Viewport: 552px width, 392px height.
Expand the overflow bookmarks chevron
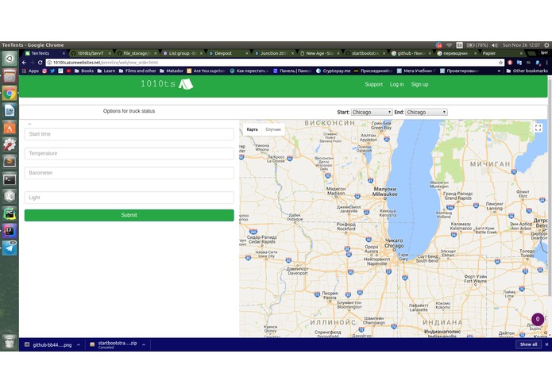(x=499, y=71)
